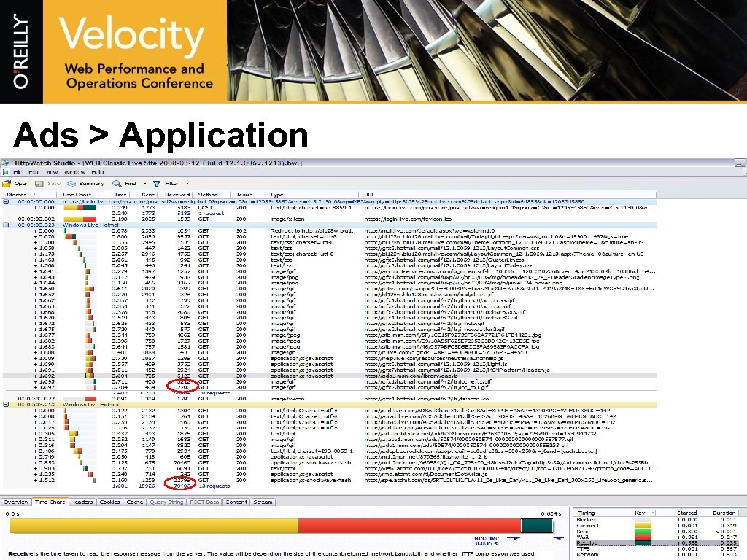
Task: Select the Wait row in timing table
Action: [x=657, y=537]
